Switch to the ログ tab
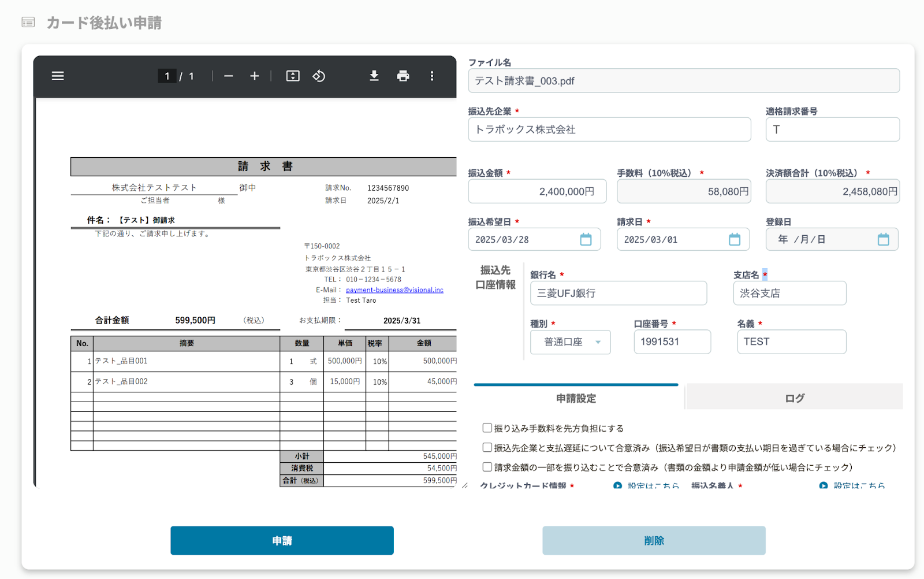Image resolution: width=924 pixels, height=579 pixels. tap(794, 398)
